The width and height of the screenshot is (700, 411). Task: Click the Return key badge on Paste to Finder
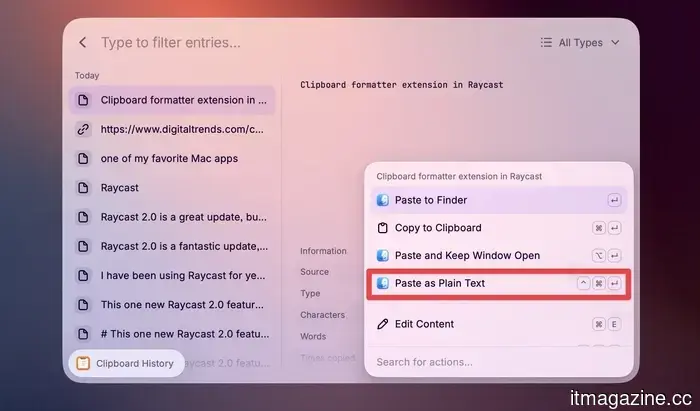click(x=614, y=200)
